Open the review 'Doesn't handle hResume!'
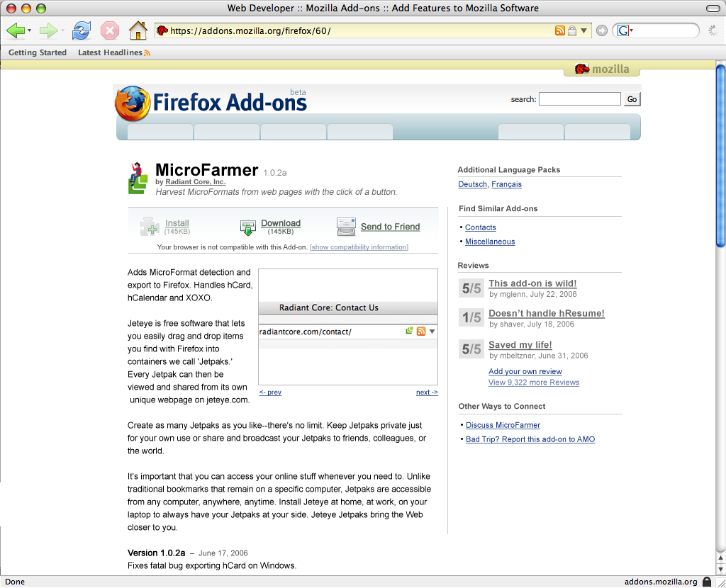The height and width of the screenshot is (588, 726). tap(547, 313)
